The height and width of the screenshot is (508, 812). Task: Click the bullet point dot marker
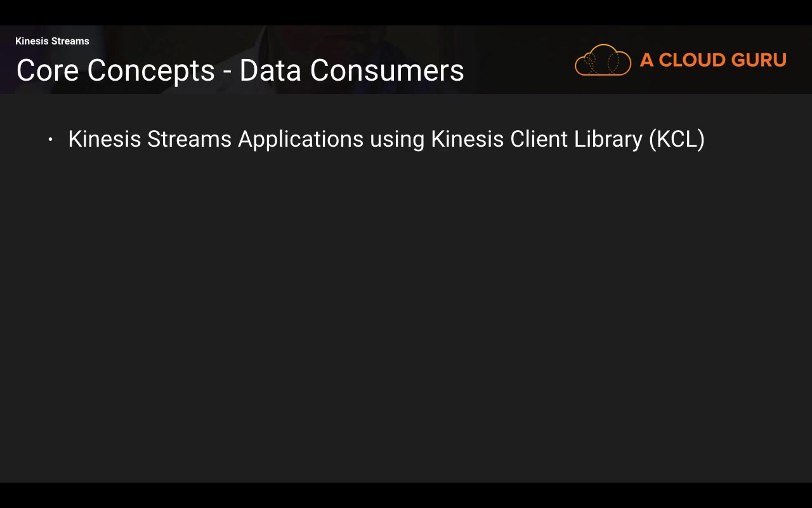coord(51,139)
